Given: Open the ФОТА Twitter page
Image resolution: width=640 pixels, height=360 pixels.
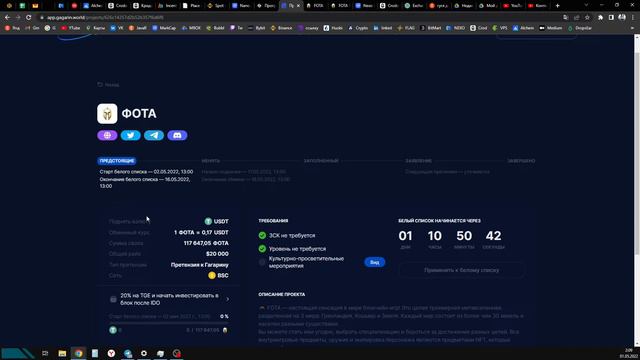Looking at the screenshot, I should pyautogui.click(x=131, y=135).
